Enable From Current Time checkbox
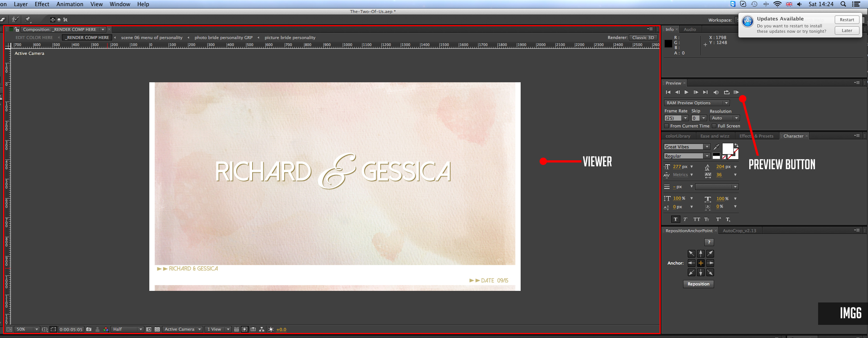 pyautogui.click(x=666, y=126)
